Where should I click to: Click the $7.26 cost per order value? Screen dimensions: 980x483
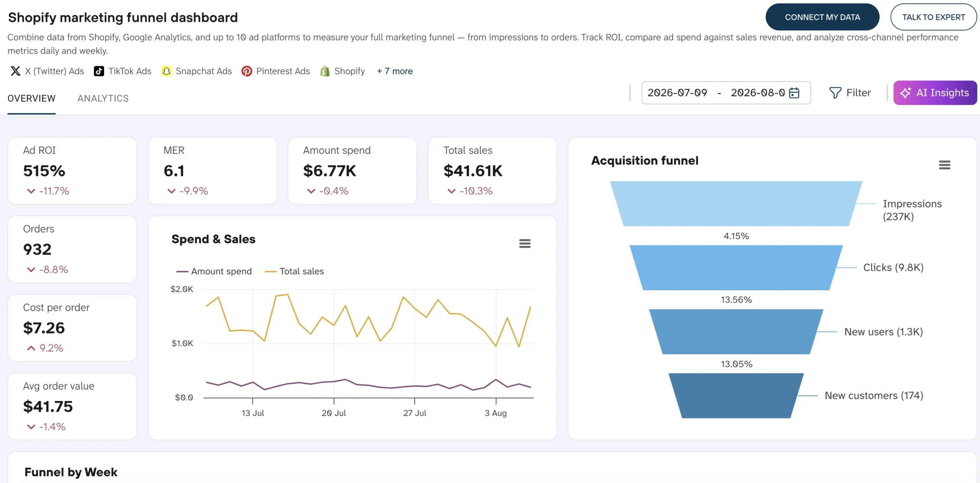tap(44, 328)
